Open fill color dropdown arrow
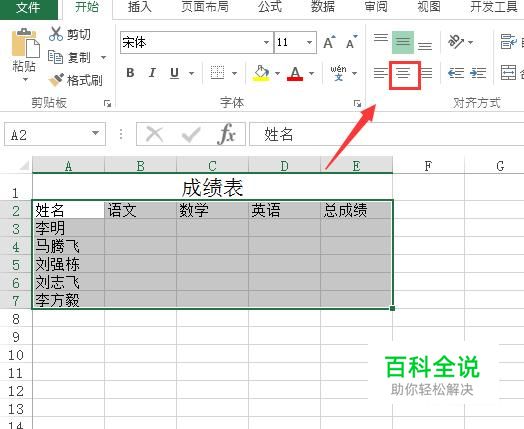This screenshot has height=429, width=524. [278, 73]
